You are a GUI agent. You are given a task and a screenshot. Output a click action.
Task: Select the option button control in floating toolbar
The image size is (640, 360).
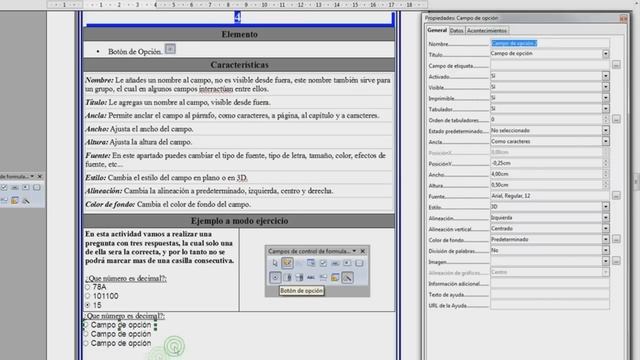[26, 187]
